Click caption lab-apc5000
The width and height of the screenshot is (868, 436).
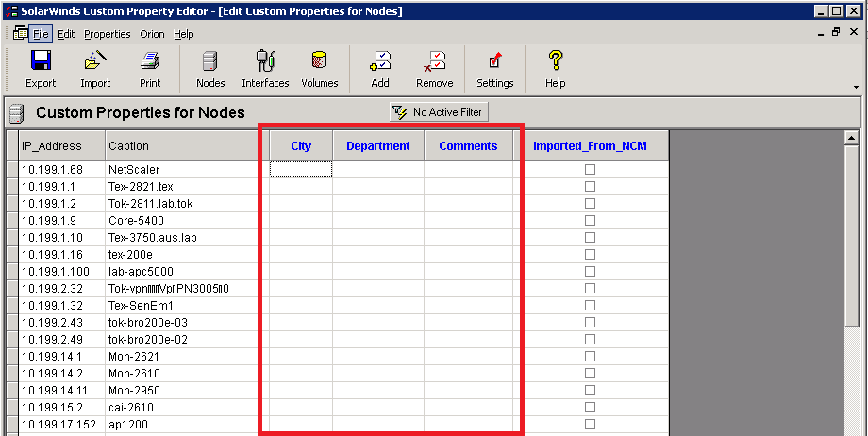142,272
